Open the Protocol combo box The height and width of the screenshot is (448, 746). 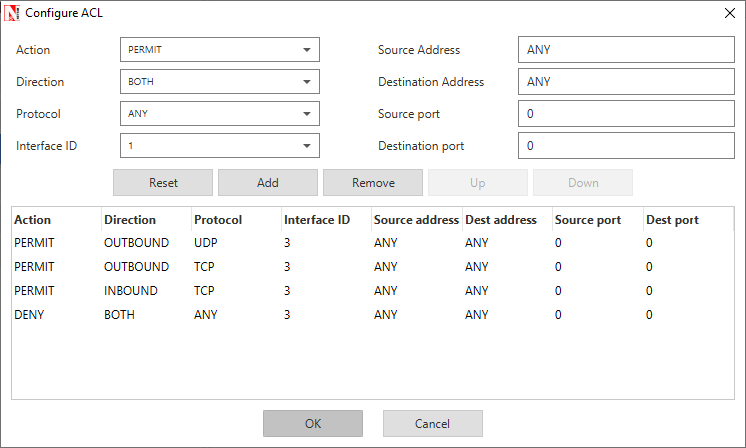click(219, 114)
